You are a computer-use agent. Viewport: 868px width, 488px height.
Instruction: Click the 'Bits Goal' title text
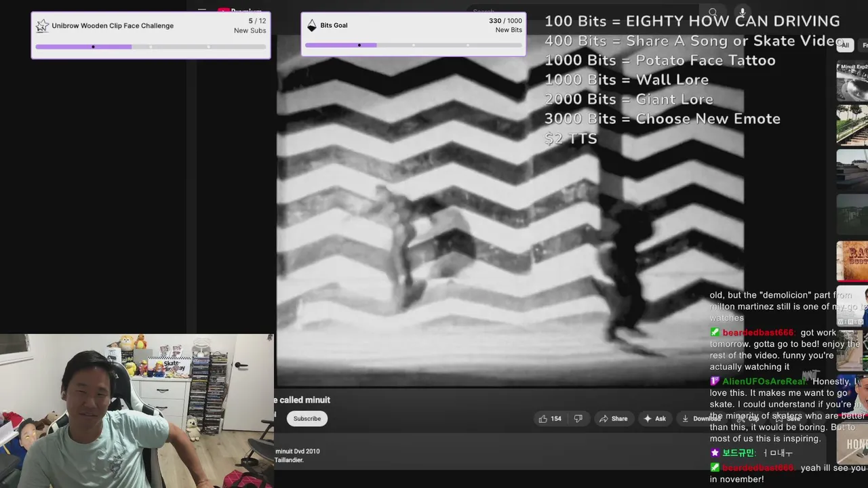(334, 26)
